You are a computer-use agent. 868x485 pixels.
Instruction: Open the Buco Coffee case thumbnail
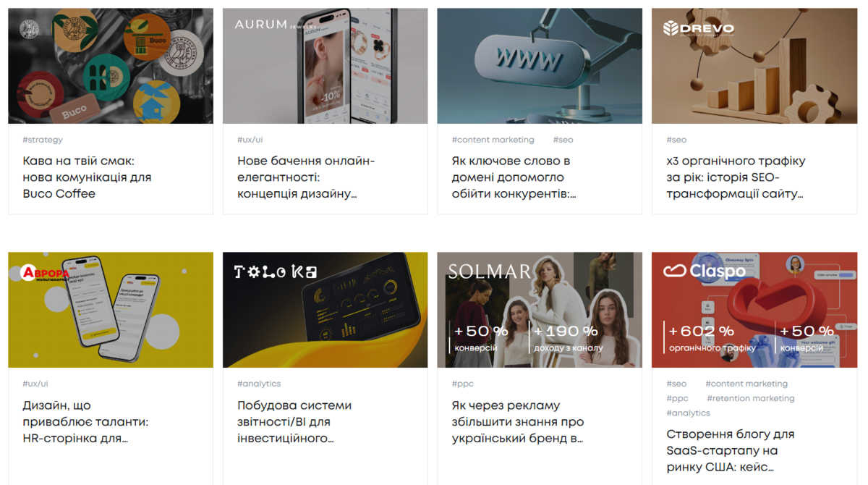pos(111,66)
